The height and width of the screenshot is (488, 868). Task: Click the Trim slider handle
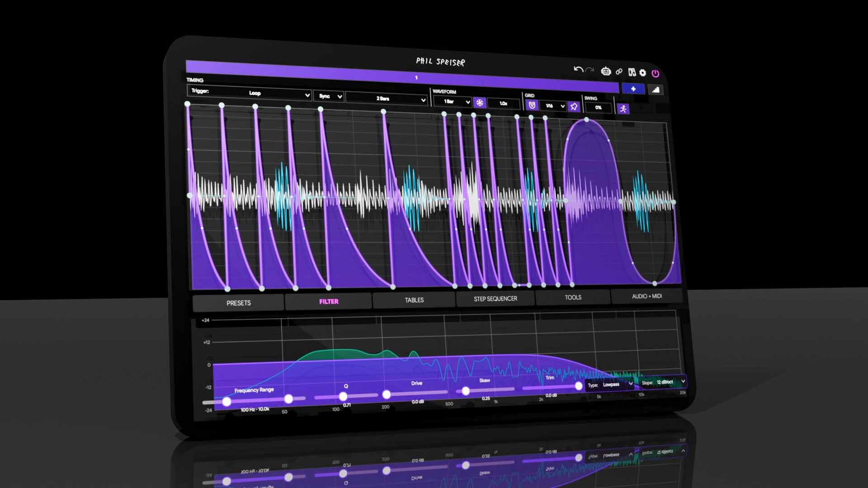point(578,386)
